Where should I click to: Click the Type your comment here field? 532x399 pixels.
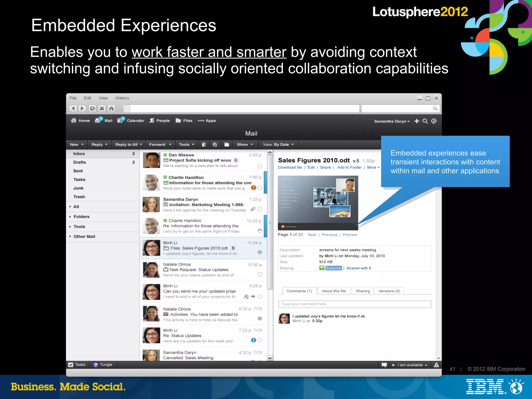(x=355, y=304)
